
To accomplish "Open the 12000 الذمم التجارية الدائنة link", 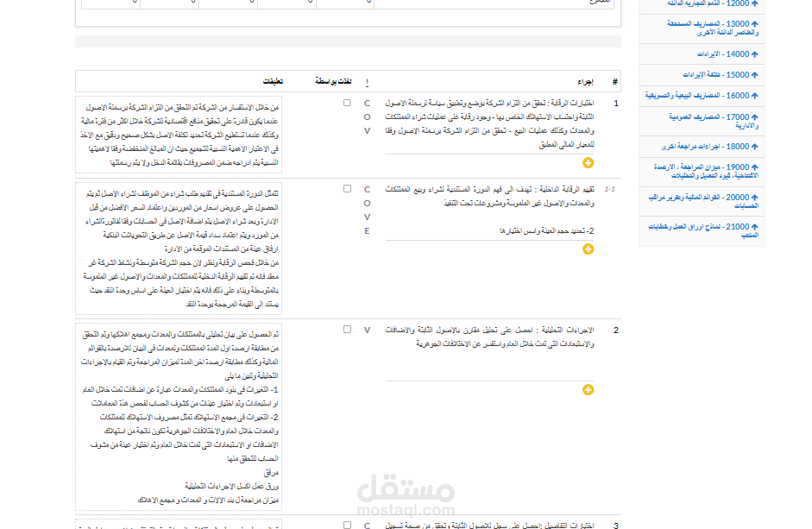I will pyautogui.click(x=713, y=3).
